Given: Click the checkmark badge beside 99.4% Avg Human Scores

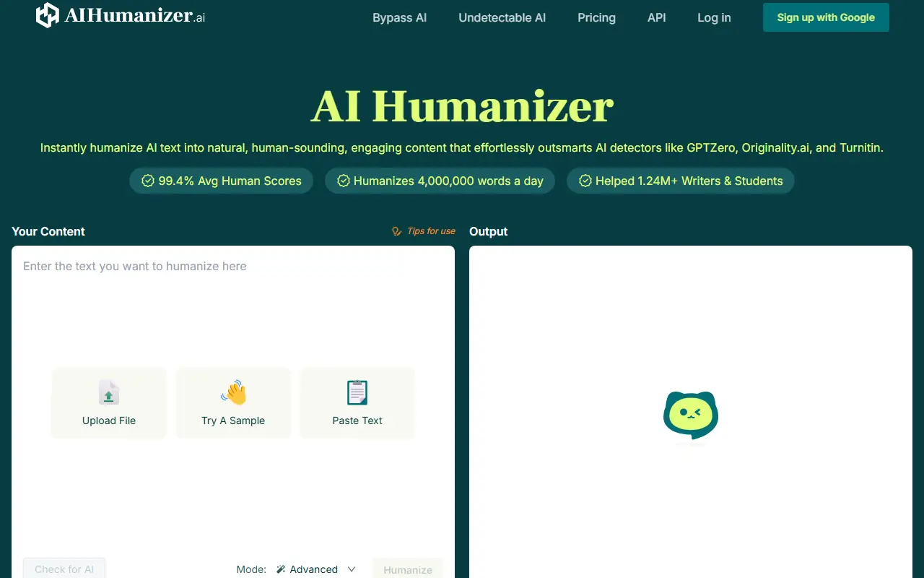Looking at the screenshot, I should click(x=147, y=181).
